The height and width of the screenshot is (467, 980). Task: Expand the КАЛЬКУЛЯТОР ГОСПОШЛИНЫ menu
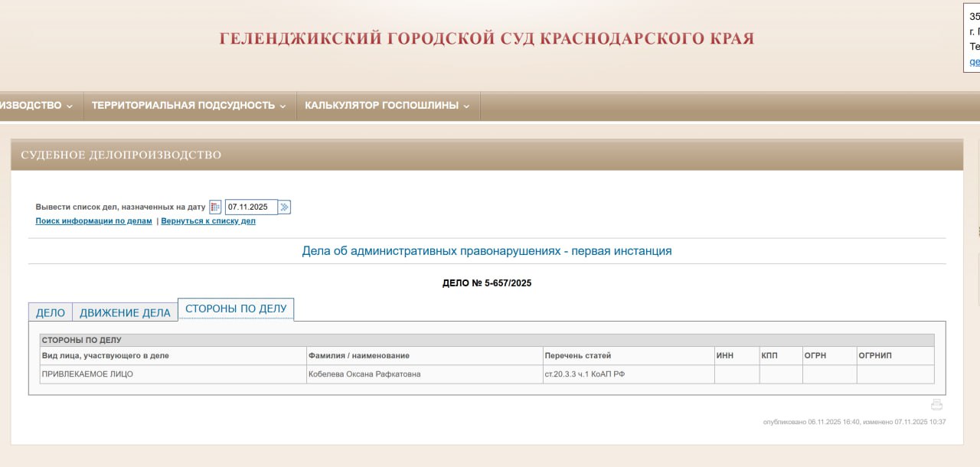coord(386,105)
